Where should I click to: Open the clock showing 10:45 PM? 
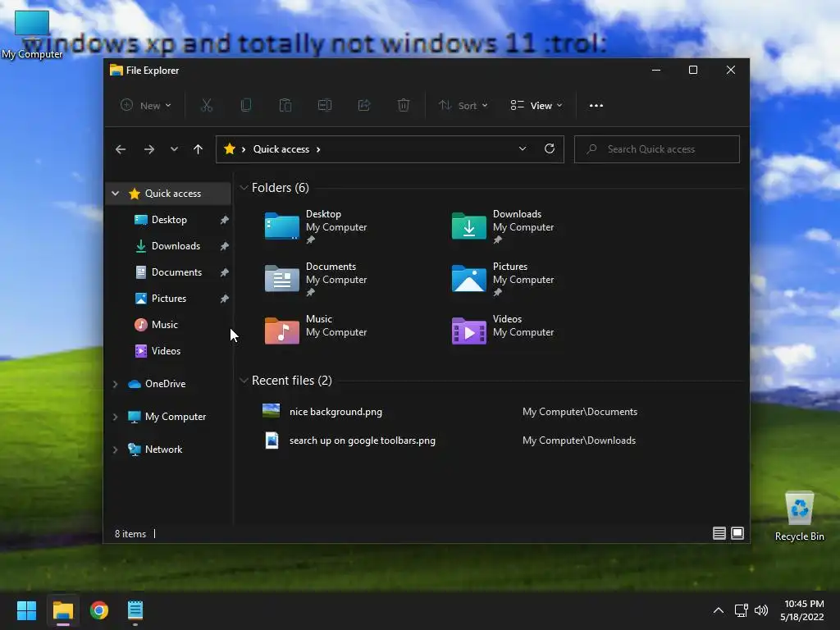[802, 610]
